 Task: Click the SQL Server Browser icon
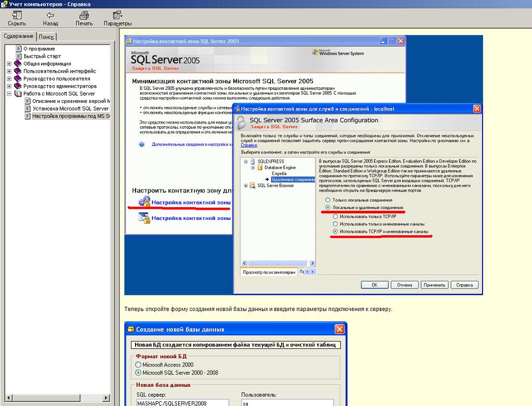click(252, 185)
